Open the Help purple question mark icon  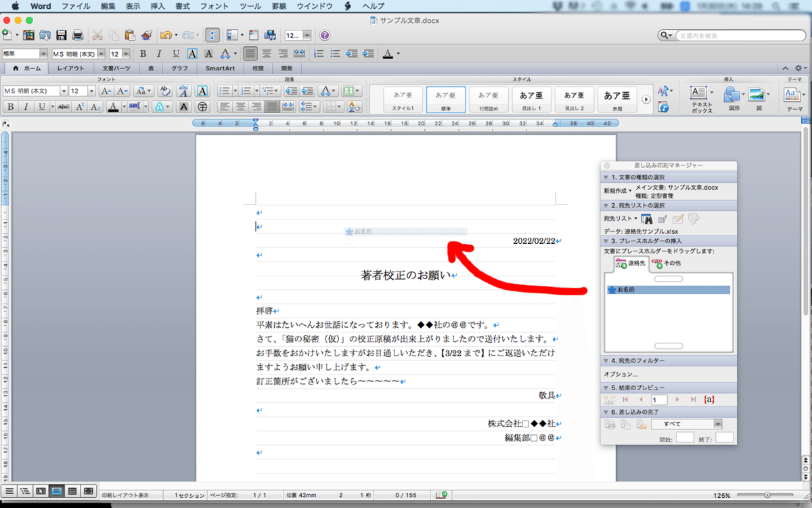click(325, 35)
